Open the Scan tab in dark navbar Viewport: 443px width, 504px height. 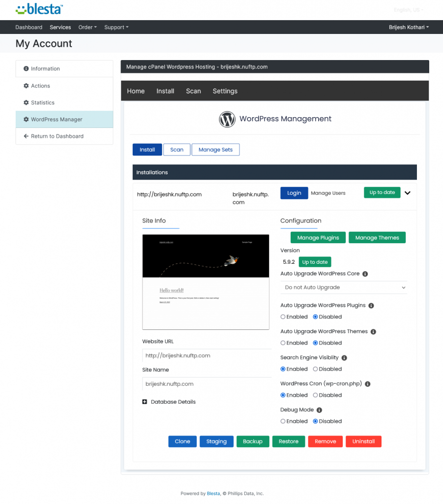pos(194,91)
